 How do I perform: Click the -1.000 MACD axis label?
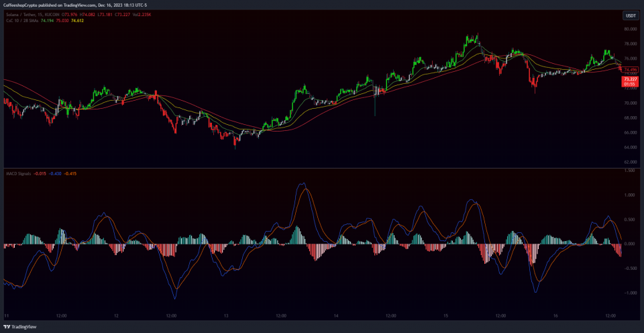pos(629,293)
